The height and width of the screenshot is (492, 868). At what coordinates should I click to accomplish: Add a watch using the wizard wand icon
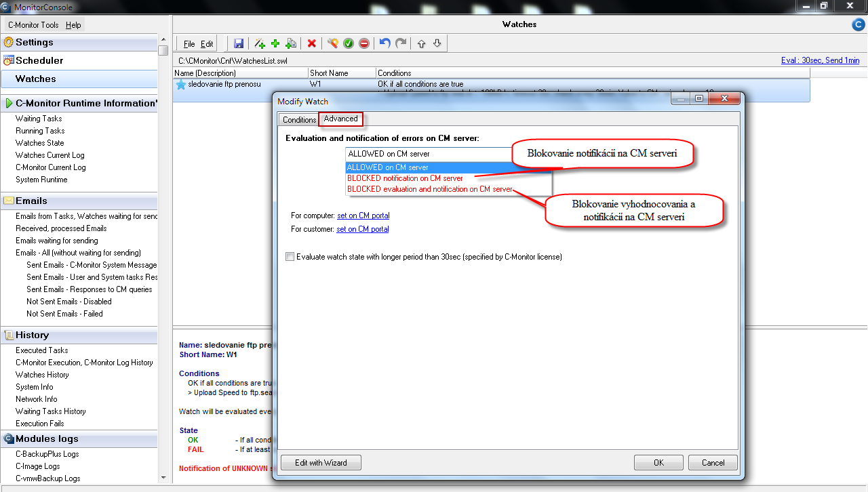260,43
